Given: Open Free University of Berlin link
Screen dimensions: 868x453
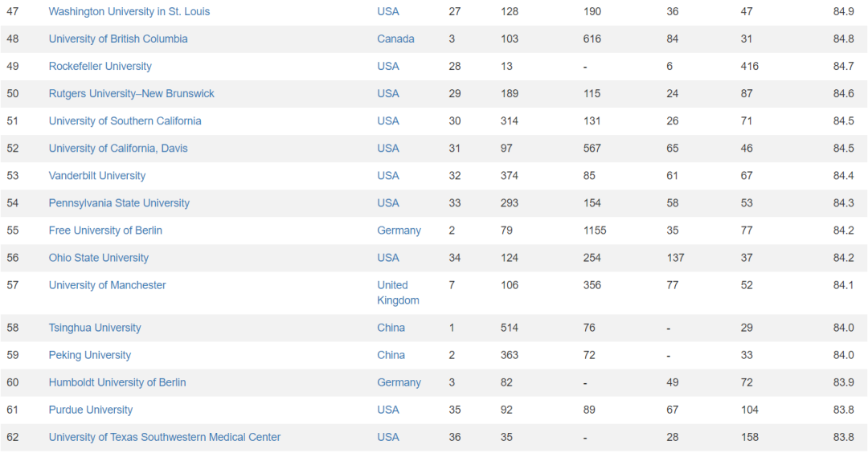Looking at the screenshot, I should [x=105, y=231].
